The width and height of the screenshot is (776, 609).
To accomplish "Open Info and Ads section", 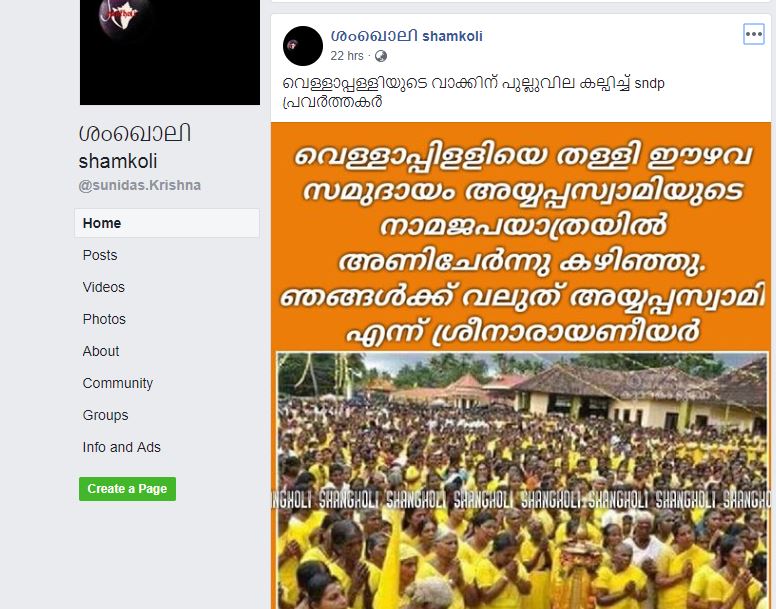I will 122,447.
